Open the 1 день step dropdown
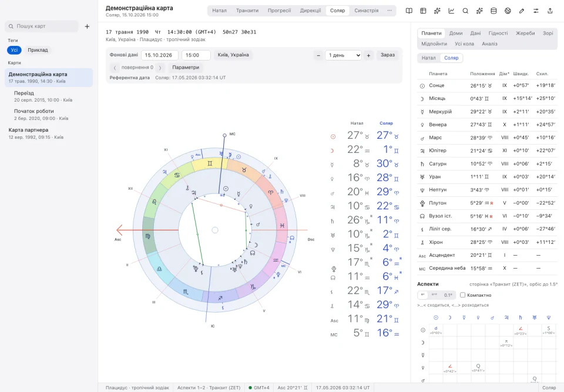The image size is (564, 392). click(343, 55)
